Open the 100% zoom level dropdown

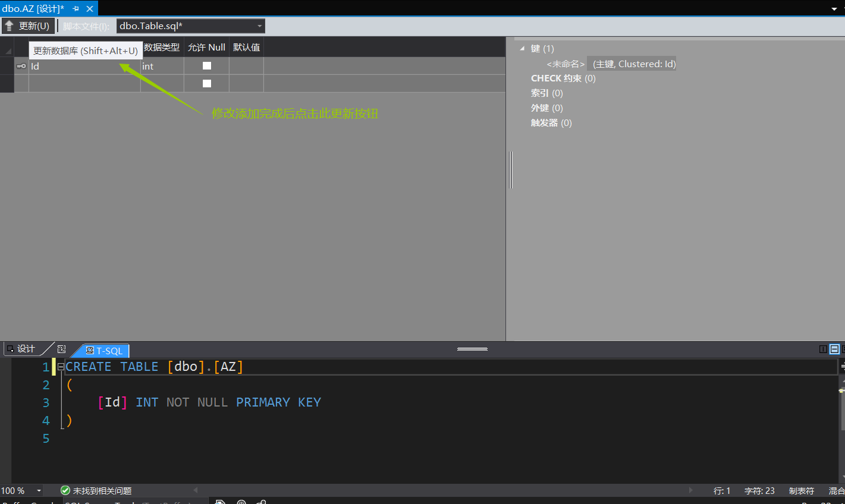point(39,490)
